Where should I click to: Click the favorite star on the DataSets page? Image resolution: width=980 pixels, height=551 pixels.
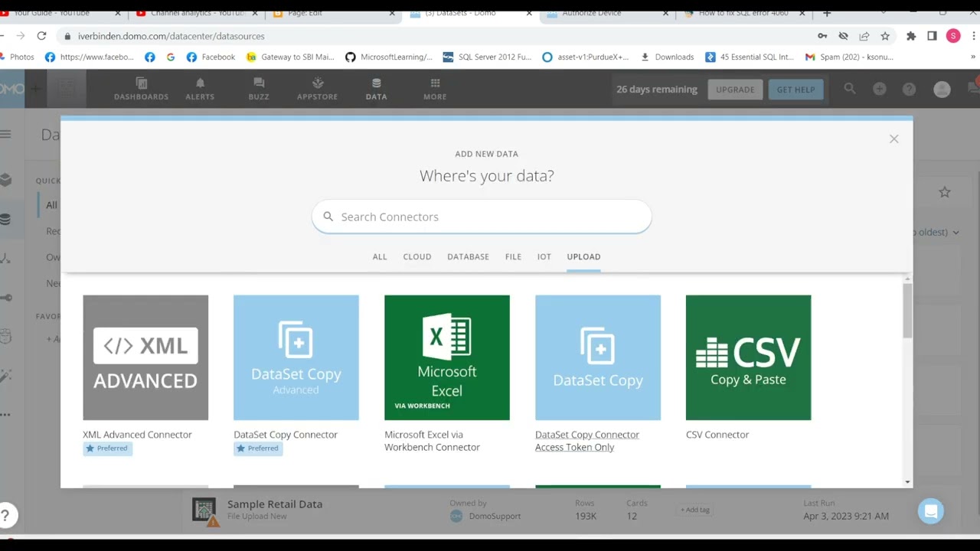tap(945, 192)
